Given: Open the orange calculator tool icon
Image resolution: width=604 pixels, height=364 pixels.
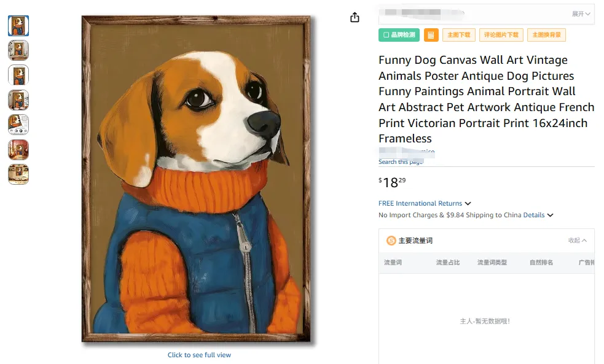Looking at the screenshot, I should point(431,35).
